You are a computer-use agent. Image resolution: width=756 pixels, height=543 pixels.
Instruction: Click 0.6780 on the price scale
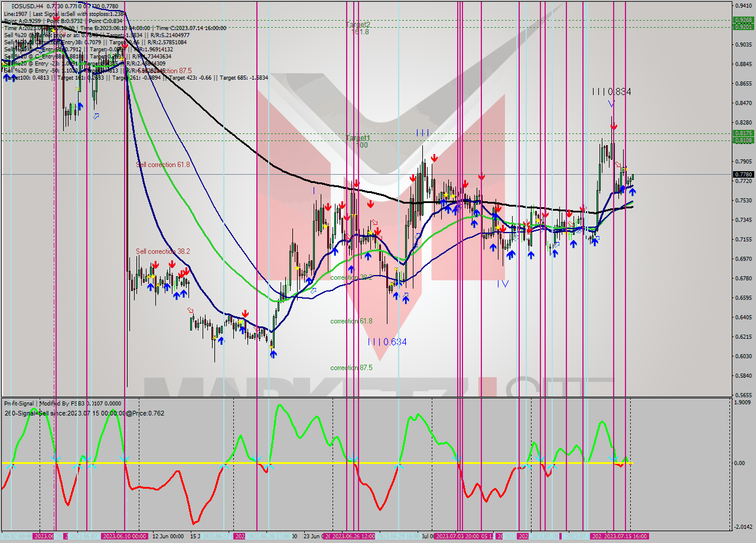click(x=743, y=278)
